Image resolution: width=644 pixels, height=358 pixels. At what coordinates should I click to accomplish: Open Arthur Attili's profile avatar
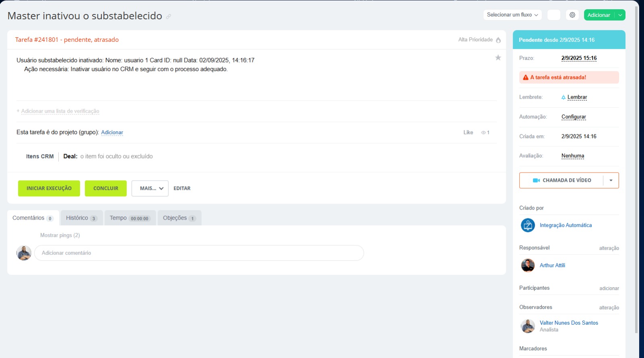[528, 265]
